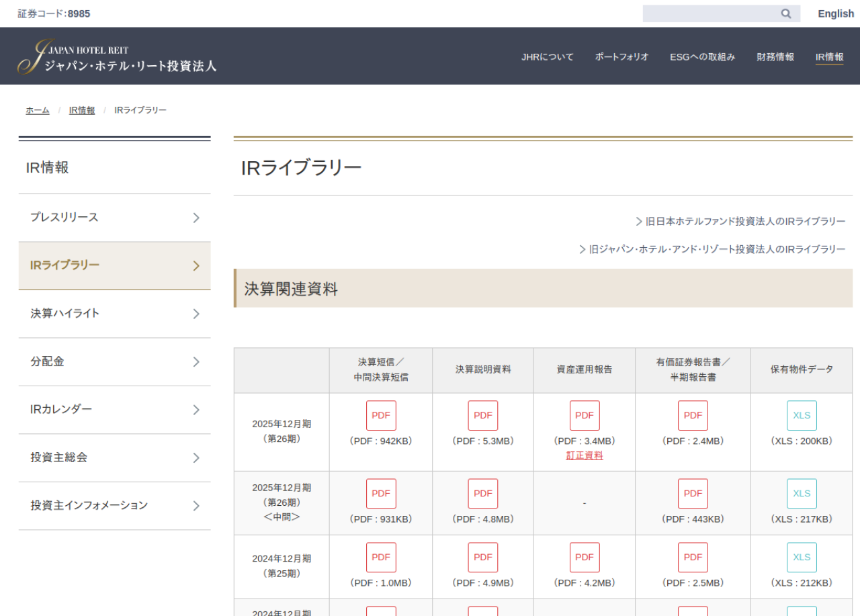This screenshot has width=860, height=616.
Task: Open 第26期 中間 半期報告書 PDF 443KB
Action: [693, 493]
